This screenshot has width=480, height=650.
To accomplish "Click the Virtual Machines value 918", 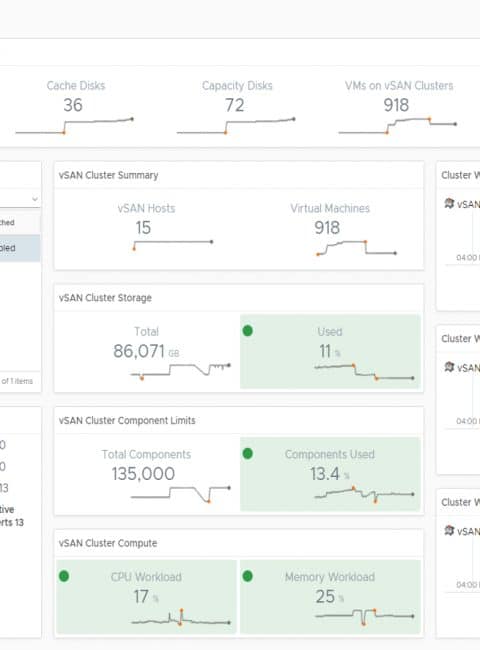I will click(327, 228).
